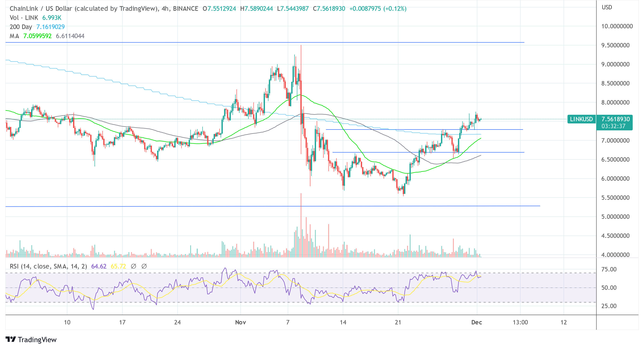Click the low value L7.5443987
The image size is (644, 349).
[293, 8]
